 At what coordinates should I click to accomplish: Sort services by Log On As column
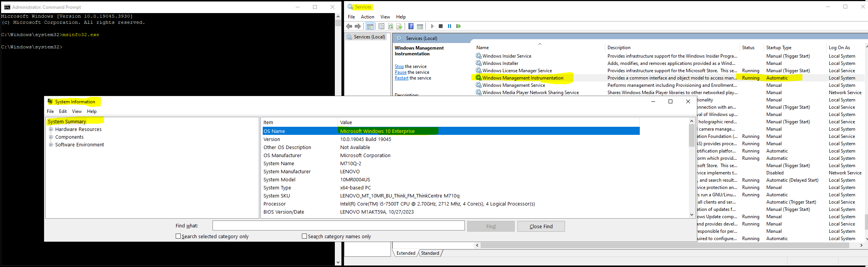tap(845, 48)
